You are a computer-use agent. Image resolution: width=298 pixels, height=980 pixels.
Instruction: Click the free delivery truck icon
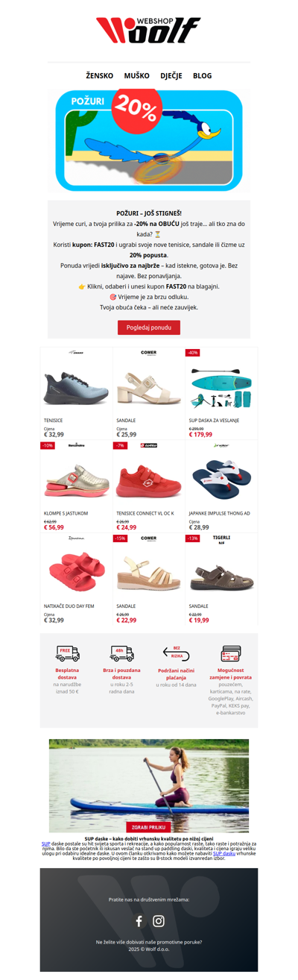tap(68, 653)
